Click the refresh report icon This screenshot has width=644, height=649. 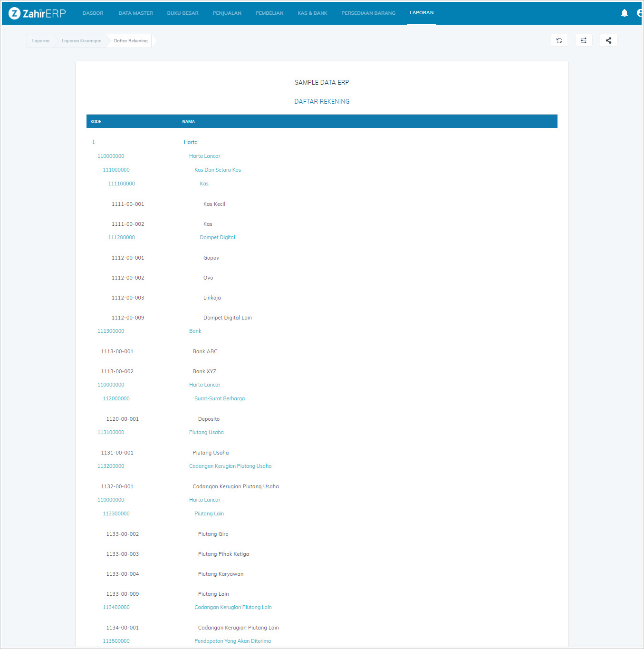pos(559,40)
